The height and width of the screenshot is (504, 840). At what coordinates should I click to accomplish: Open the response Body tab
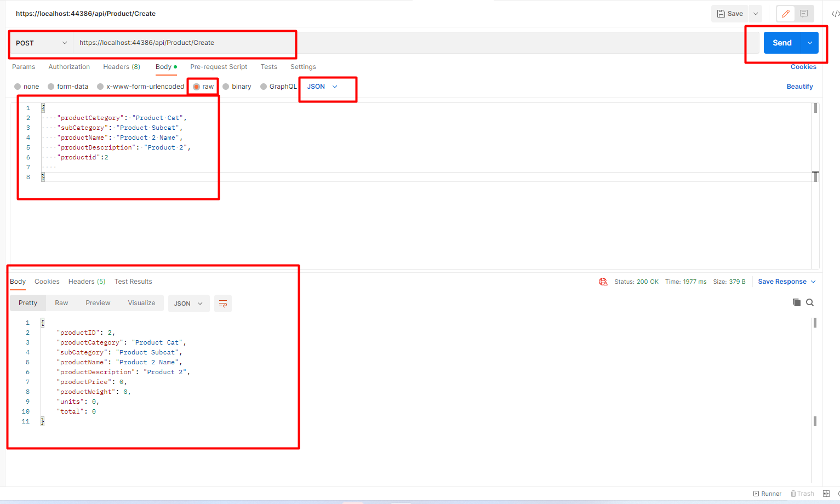(18, 282)
